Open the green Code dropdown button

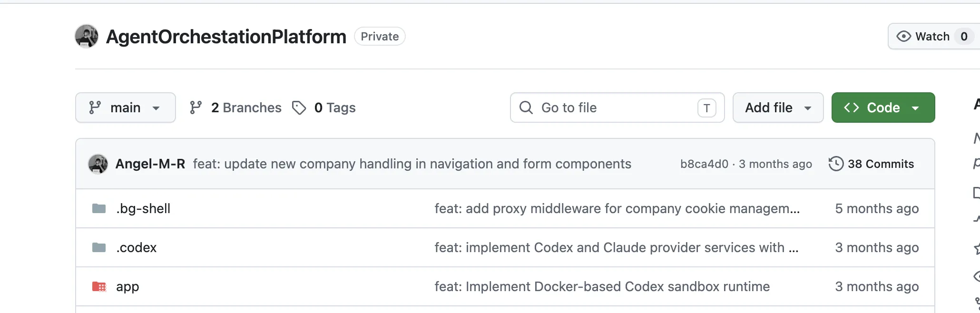click(x=883, y=108)
